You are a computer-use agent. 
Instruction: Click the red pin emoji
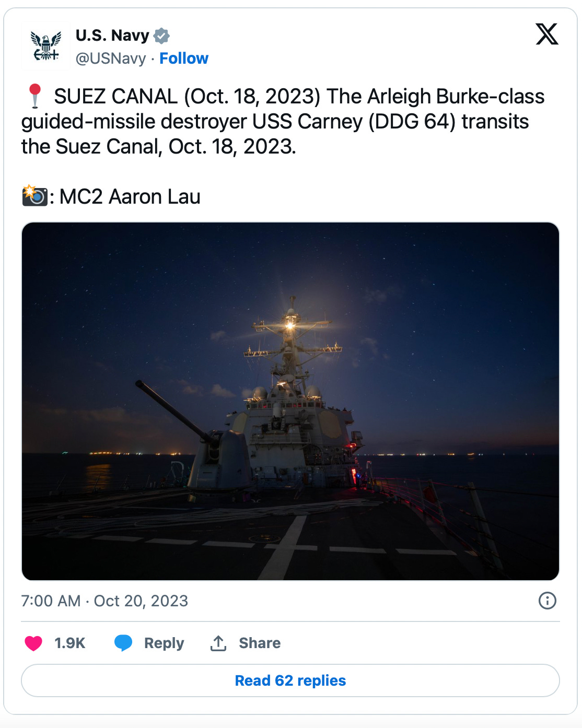click(35, 96)
